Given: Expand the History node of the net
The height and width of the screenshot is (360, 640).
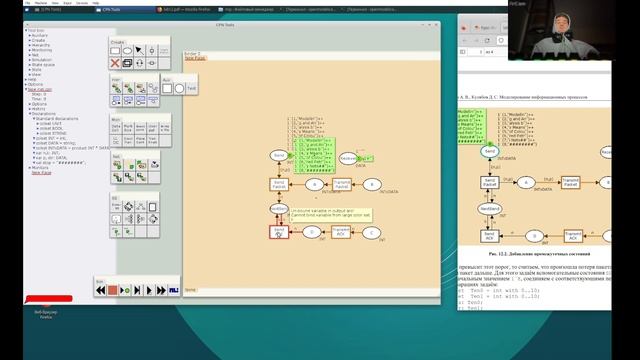Looking at the screenshot, I should tap(30, 109).
